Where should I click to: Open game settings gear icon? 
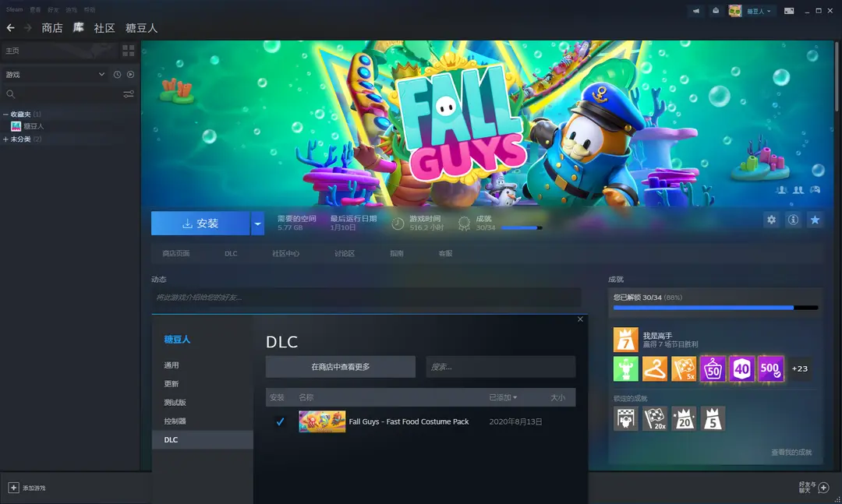pyautogui.click(x=771, y=220)
